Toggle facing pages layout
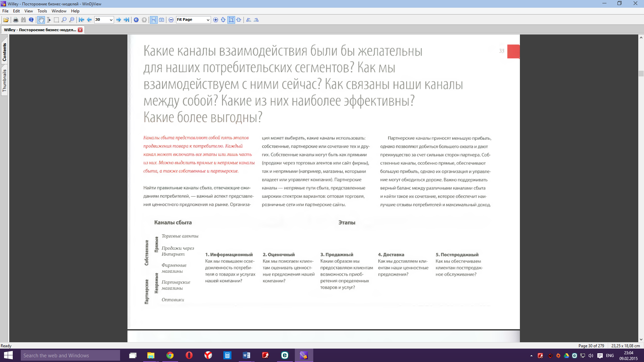The image size is (644, 362). coord(162,20)
